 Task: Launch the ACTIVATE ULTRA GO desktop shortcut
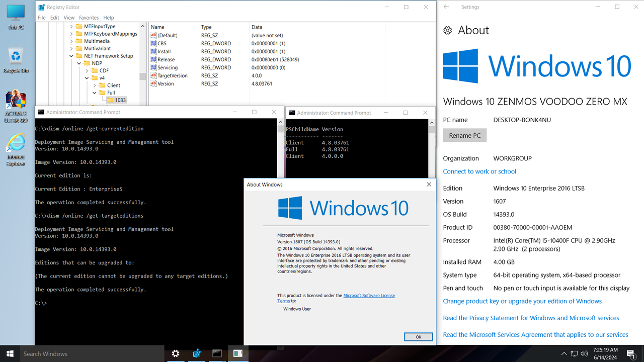coord(16,107)
